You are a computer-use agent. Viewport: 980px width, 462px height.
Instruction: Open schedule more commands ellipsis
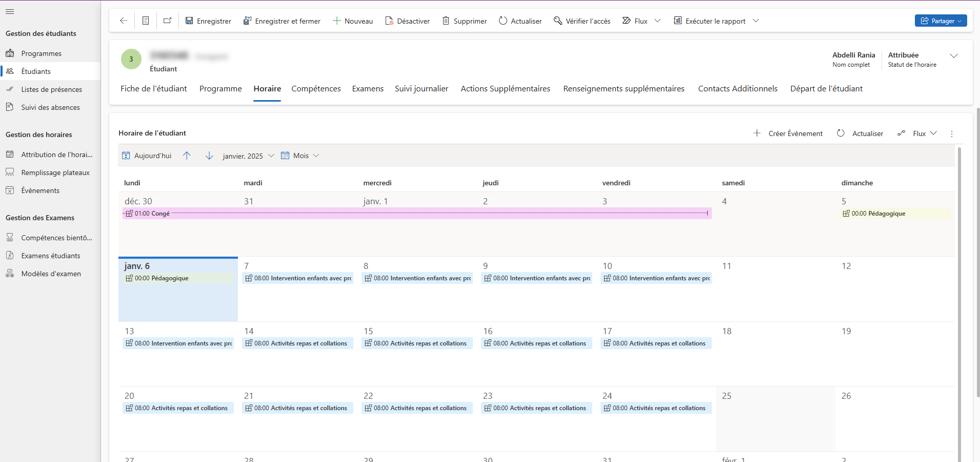coord(952,133)
